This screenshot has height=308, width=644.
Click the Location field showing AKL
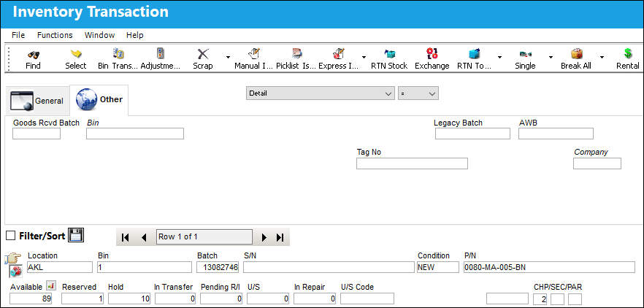[60, 267]
